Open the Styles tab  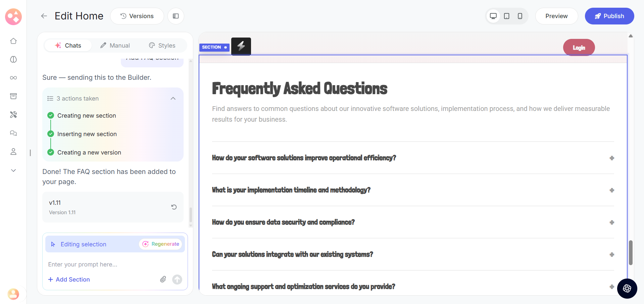coord(162,46)
